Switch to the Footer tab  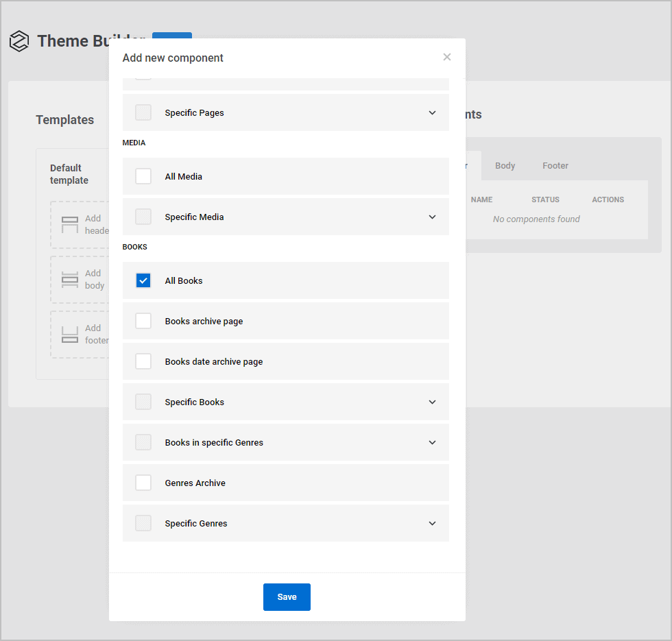coord(555,165)
